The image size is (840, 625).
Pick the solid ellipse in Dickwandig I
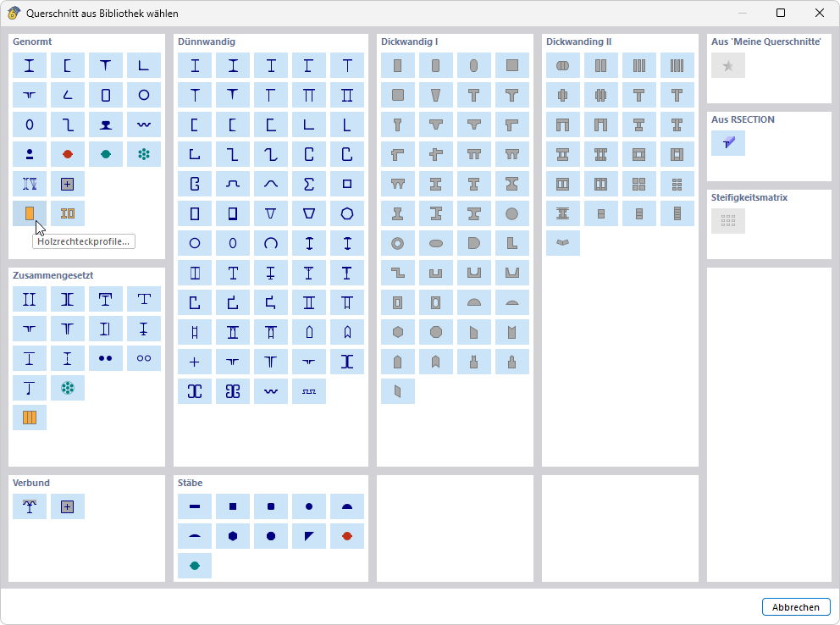coord(436,243)
